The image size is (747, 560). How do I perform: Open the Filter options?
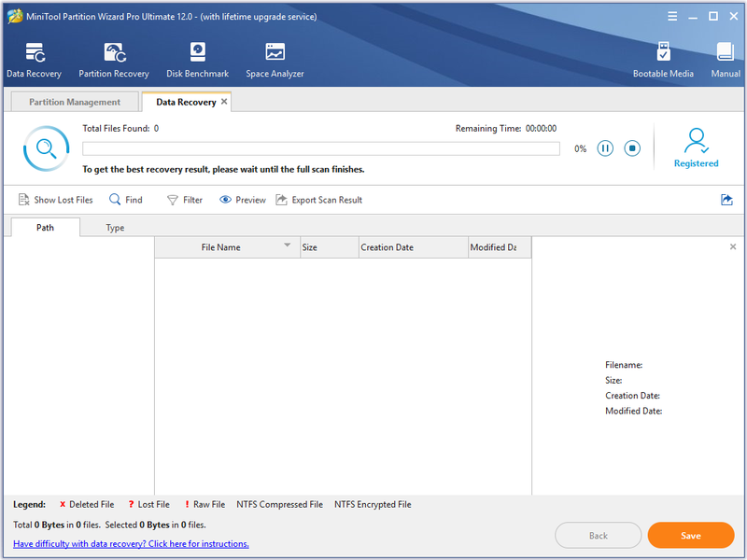[184, 200]
